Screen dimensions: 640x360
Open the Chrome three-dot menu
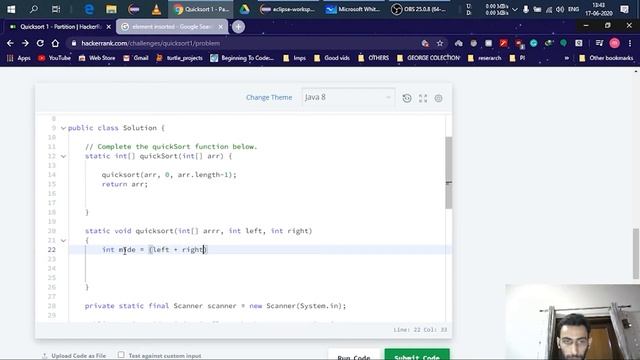pyautogui.click(x=630, y=43)
